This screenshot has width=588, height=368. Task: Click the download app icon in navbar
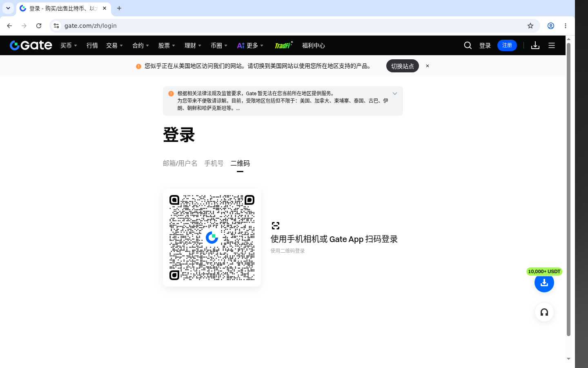[x=535, y=45]
